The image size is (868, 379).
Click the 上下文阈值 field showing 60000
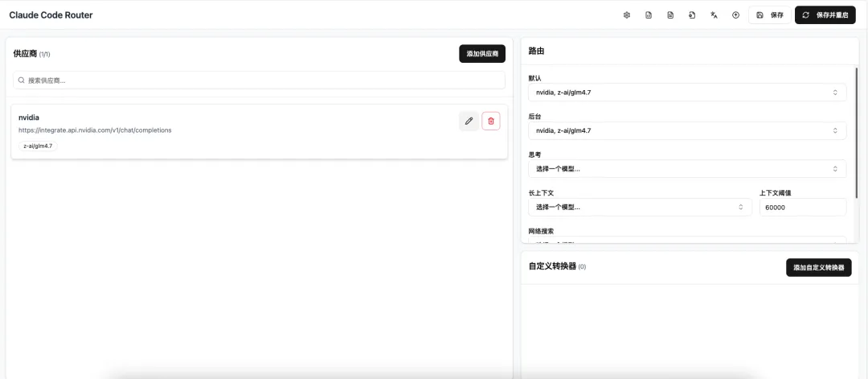coord(803,208)
